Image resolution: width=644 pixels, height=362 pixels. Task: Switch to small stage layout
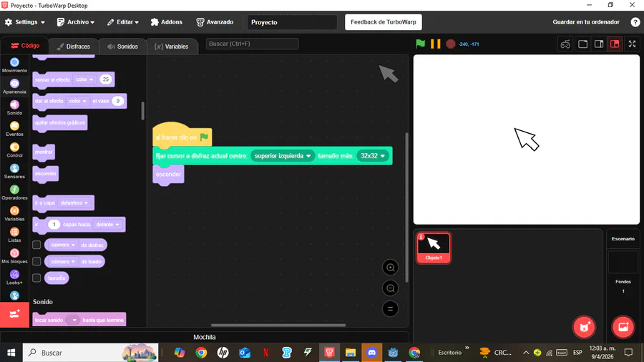click(x=582, y=44)
